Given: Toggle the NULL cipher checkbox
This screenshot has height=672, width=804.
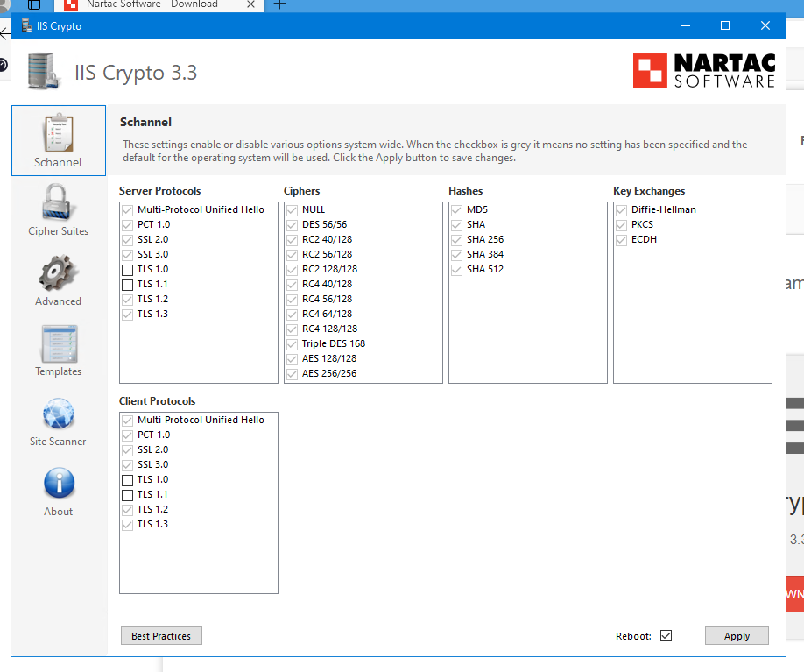Looking at the screenshot, I should click(293, 210).
